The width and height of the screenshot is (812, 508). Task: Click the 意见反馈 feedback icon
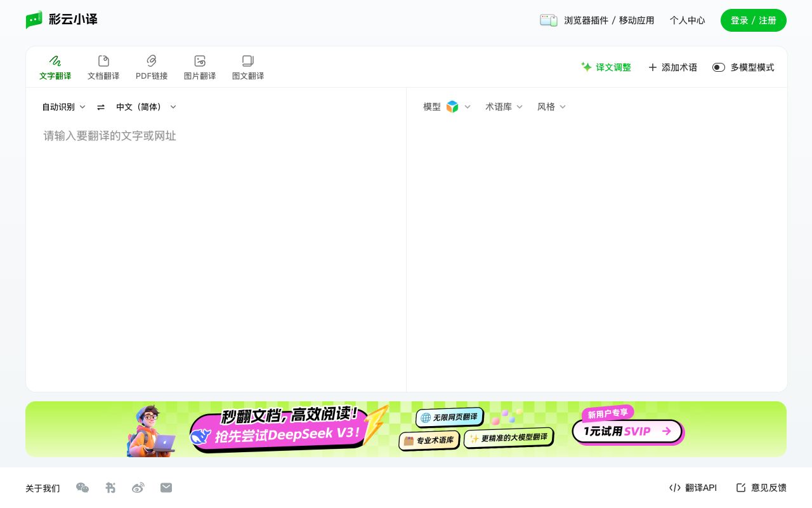pyautogui.click(x=741, y=488)
